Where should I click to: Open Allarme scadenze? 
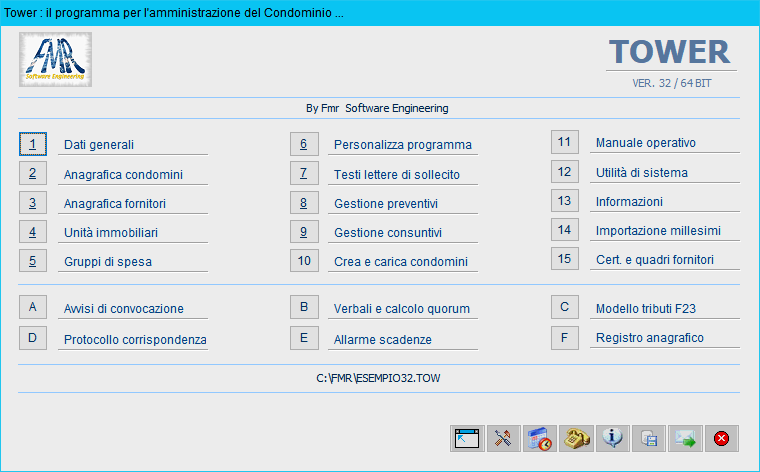coord(383,340)
